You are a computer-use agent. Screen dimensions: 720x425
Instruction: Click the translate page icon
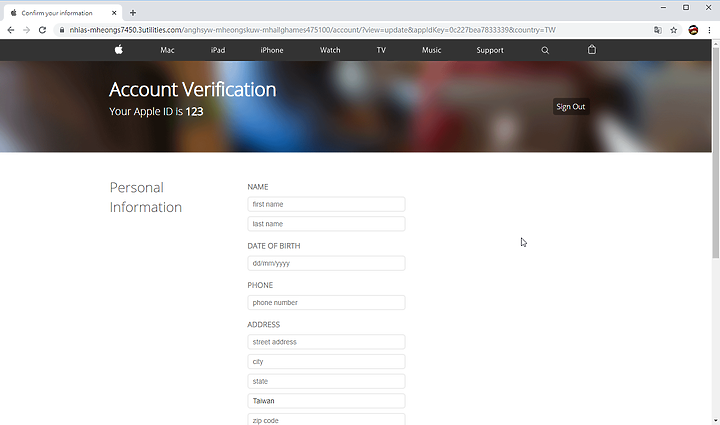658,30
